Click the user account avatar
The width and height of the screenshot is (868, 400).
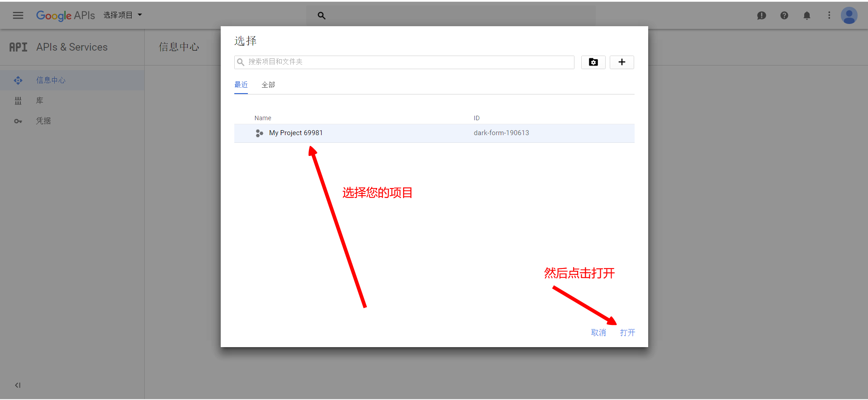pos(849,15)
